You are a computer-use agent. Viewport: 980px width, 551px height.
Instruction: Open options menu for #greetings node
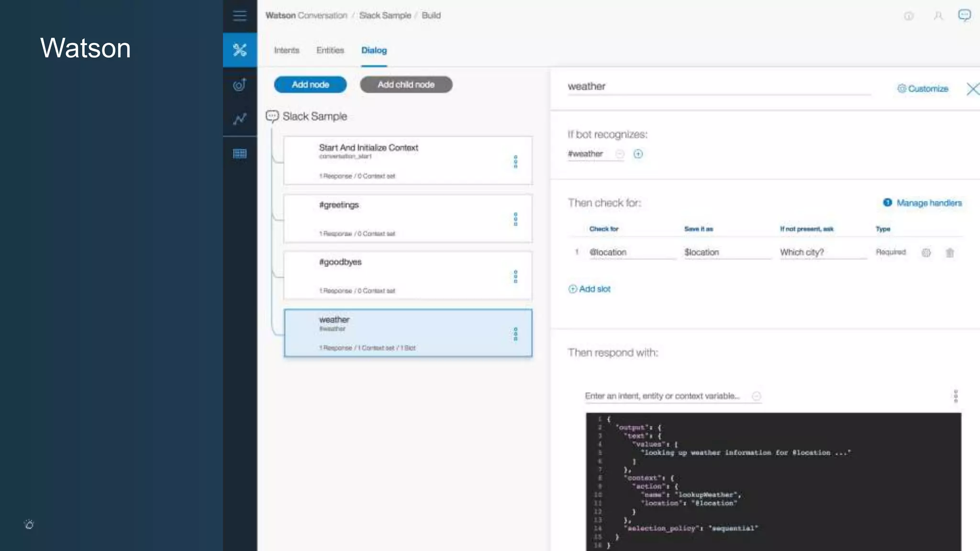(515, 219)
